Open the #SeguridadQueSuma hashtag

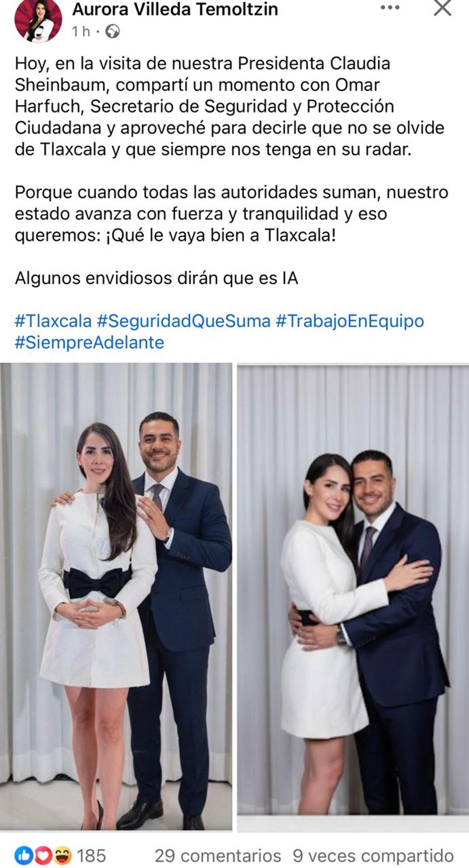coord(184,321)
